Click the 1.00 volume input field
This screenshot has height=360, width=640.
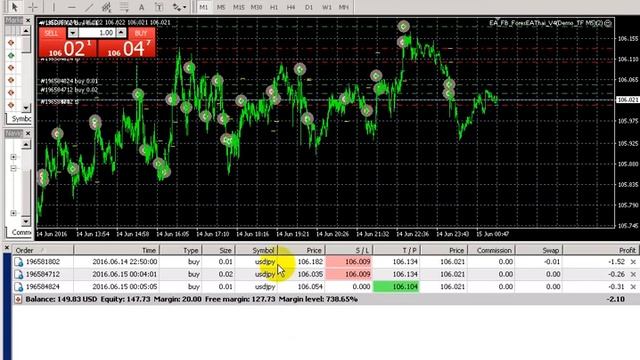click(97, 33)
